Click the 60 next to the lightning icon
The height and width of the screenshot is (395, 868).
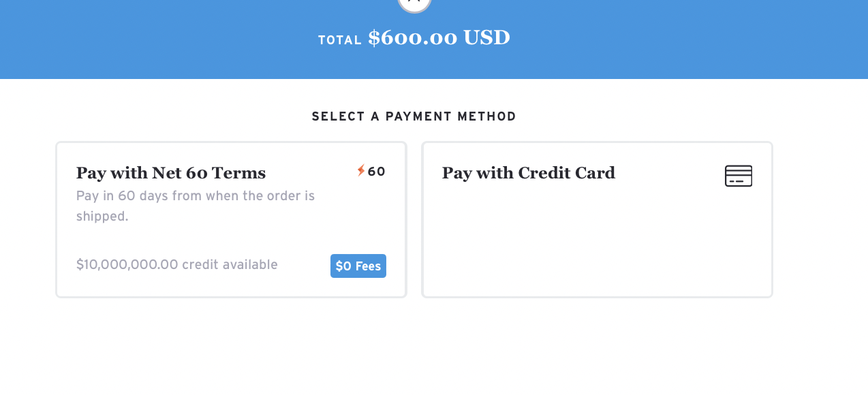(x=377, y=172)
